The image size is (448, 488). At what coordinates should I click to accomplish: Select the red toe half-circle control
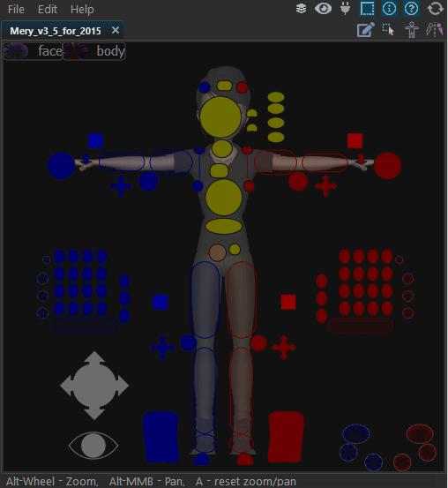[245, 460]
